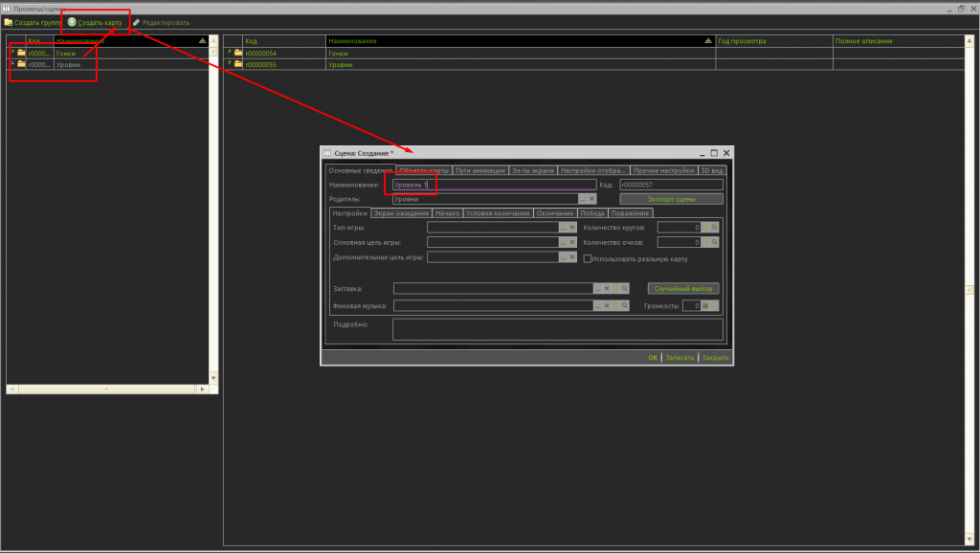Expand the Гонки node in left tree
980x553 pixels.
(12, 52)
